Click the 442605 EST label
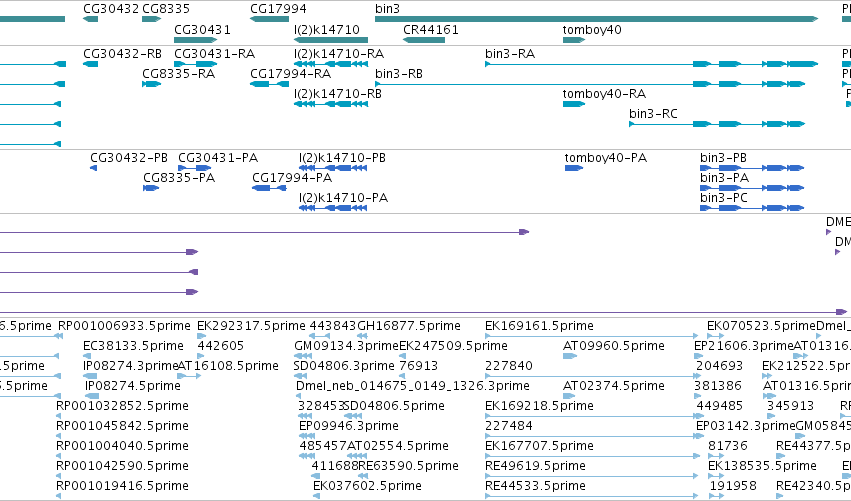Screen dimensions: 851x501 221,346
